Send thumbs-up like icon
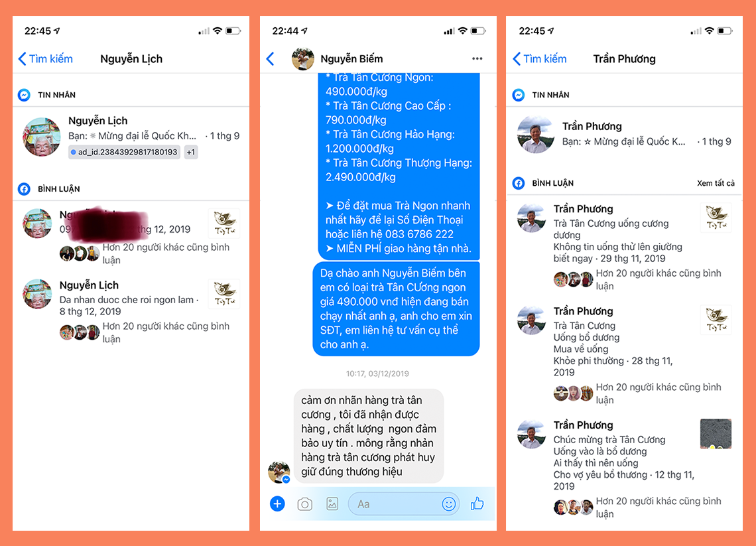 [x=477, y=504]
